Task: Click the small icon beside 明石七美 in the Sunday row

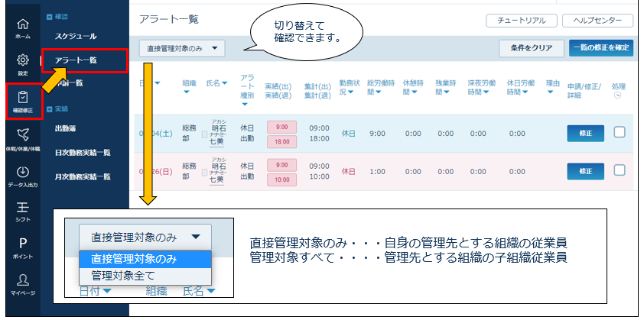Action: click(x=204, y=173)
